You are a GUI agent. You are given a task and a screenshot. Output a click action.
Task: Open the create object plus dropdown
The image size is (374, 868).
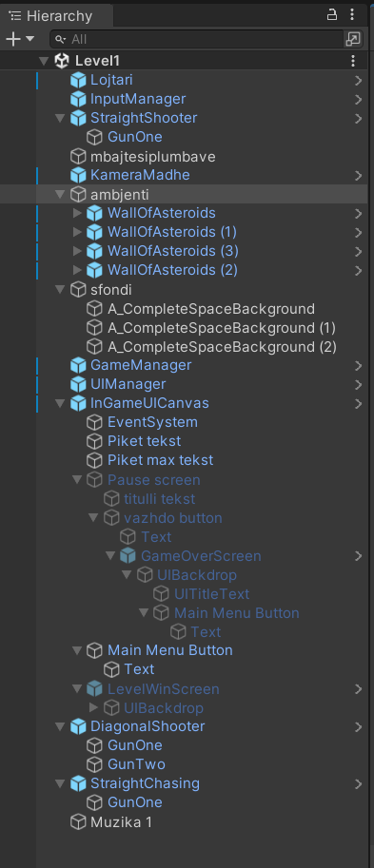19,39
